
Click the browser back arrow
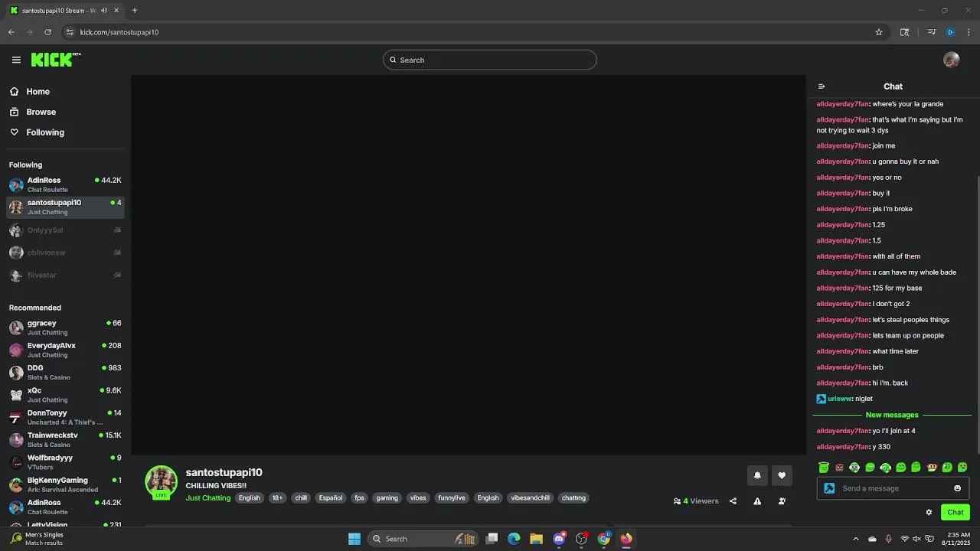[x=11, y=32]
